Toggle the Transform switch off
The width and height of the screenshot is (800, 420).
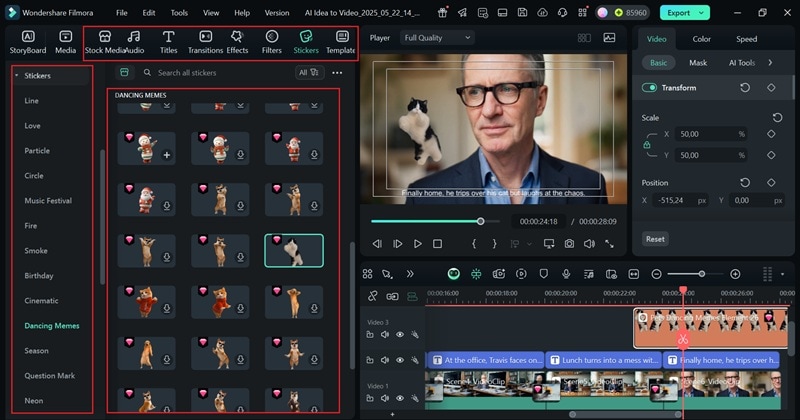tap(649, 88)
